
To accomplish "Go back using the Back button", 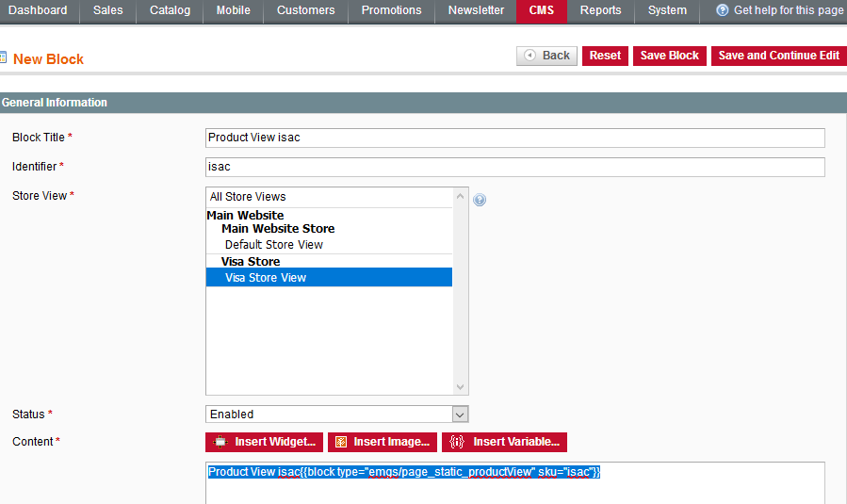I will [x=546, y=56].
